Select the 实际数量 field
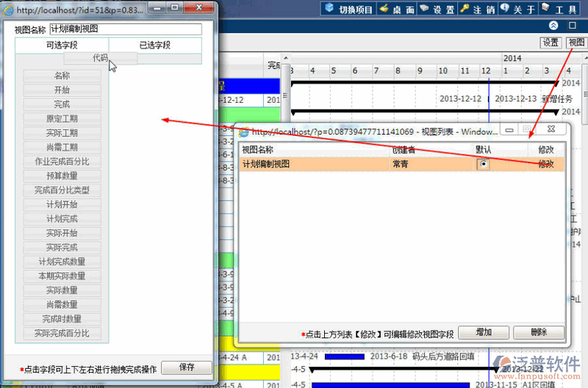 (62, 290)
